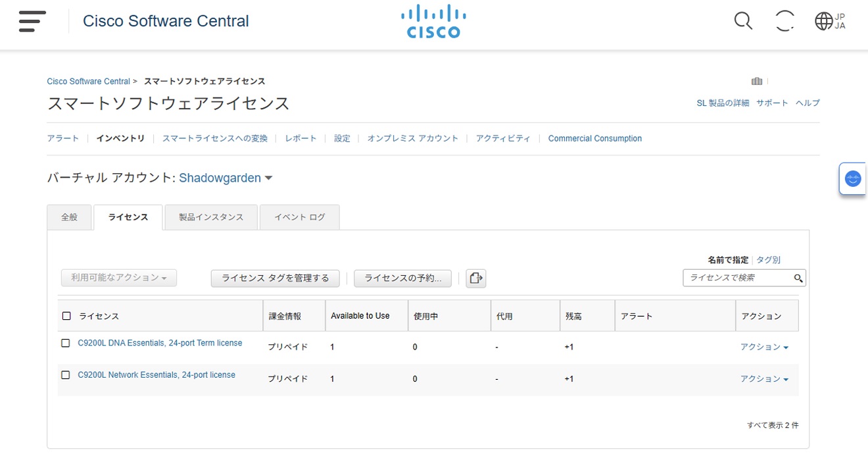Open アクション menu for DNA Essentials row
This screenshot has height=466, width=868.
click(x=764, y=347)
